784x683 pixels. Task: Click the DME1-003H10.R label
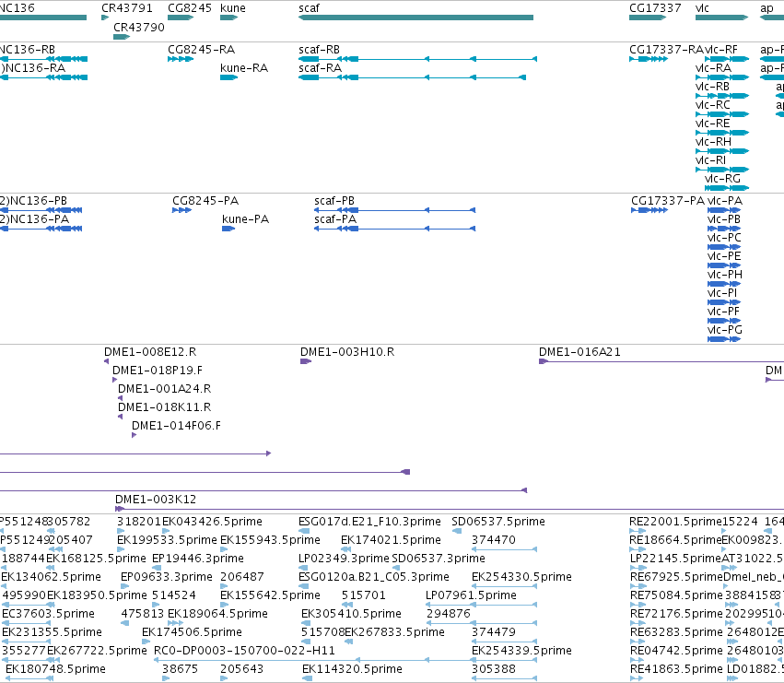point(347,352)
